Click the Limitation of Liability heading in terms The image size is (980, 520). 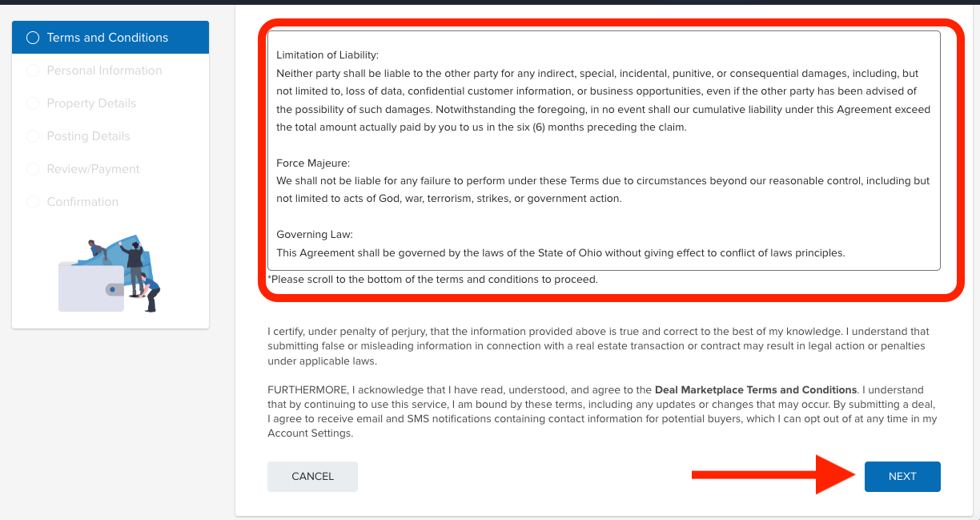[327, 55]
